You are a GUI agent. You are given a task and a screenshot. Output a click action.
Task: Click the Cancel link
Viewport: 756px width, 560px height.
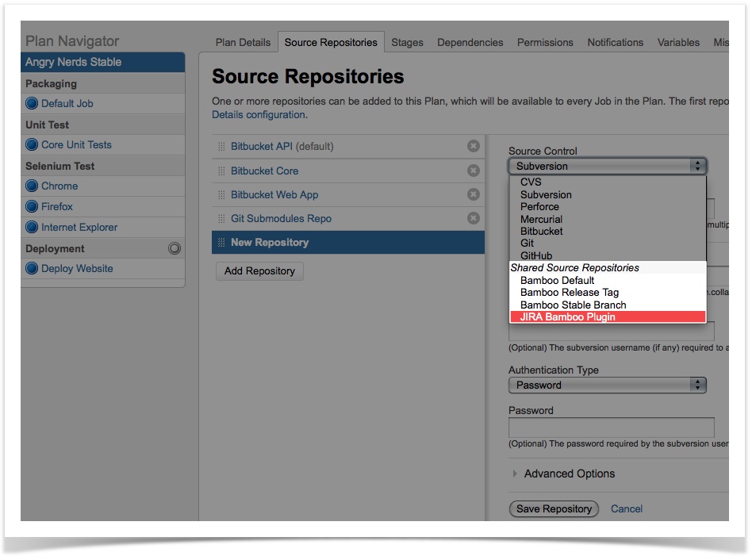[x=626, y=508]
